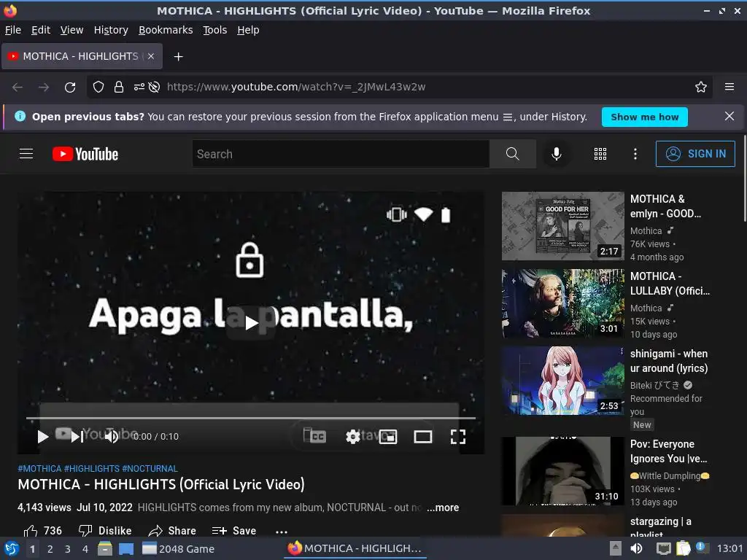
Task: Sign in to YouTube
Action: point(695,154)
